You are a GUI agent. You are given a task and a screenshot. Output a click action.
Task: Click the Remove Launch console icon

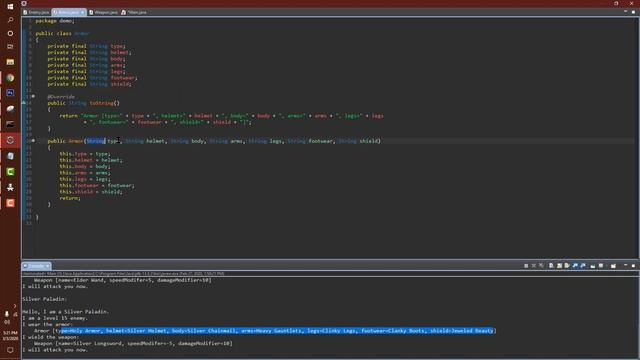[533, 266]
